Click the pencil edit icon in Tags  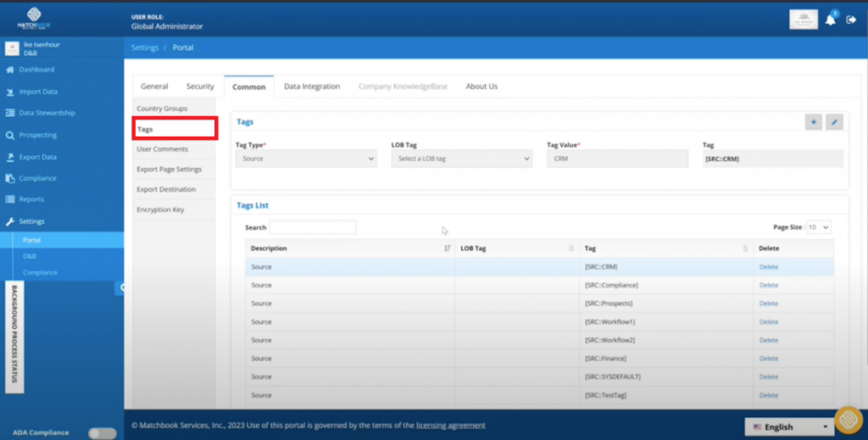point(834,122)
